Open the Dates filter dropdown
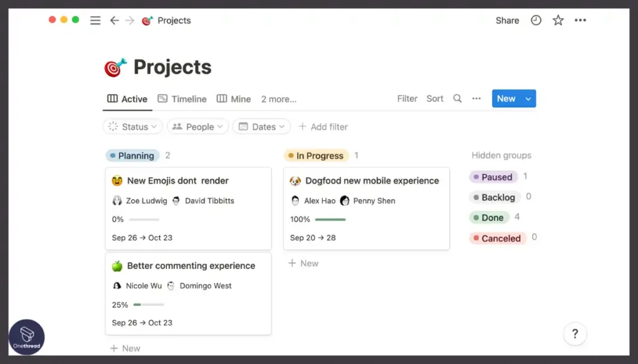The height and width of the screenshot is (364, 638). pyautogui.click(x=261, y=126)
